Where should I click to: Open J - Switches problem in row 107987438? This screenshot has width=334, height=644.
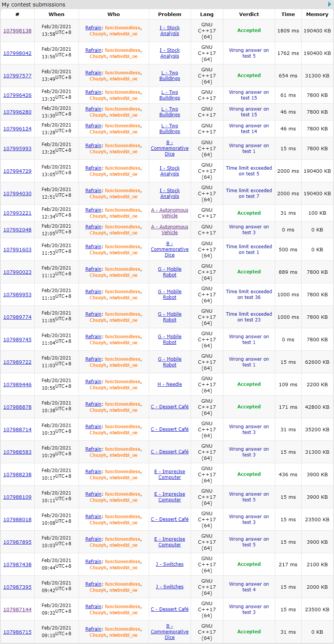coord(170,564)
